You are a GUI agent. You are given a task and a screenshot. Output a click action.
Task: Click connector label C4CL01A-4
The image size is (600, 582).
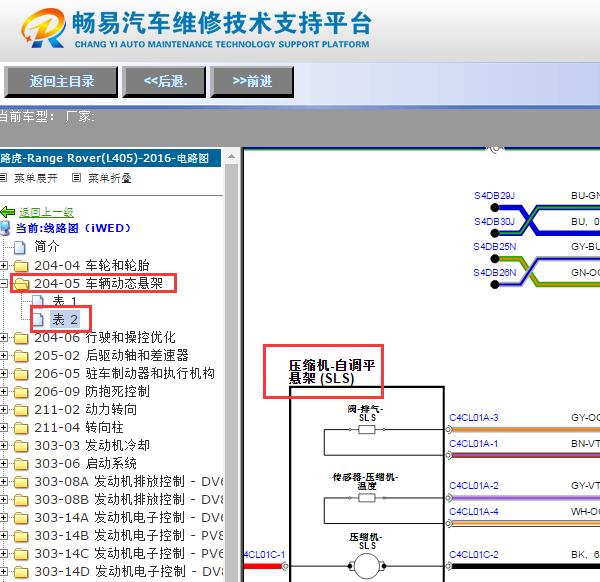click(x=474, y=512)
